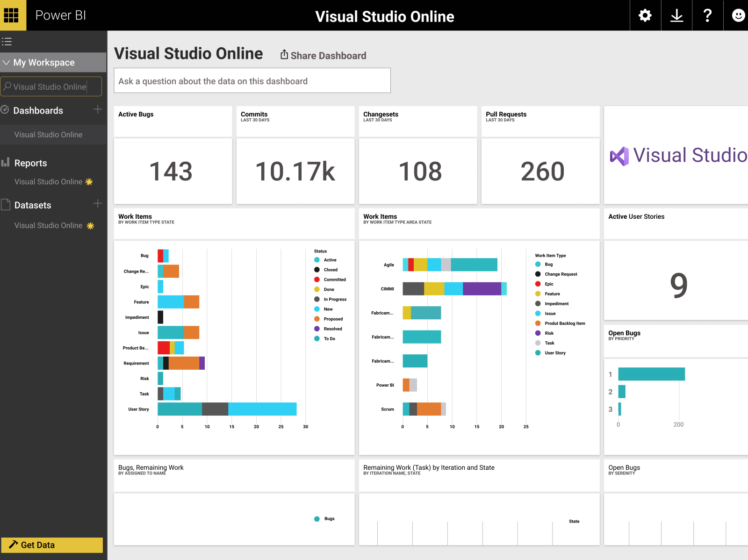Click the question box to ask about dashboard data
This screenshot has height=560, width=748.
(252, 80)
